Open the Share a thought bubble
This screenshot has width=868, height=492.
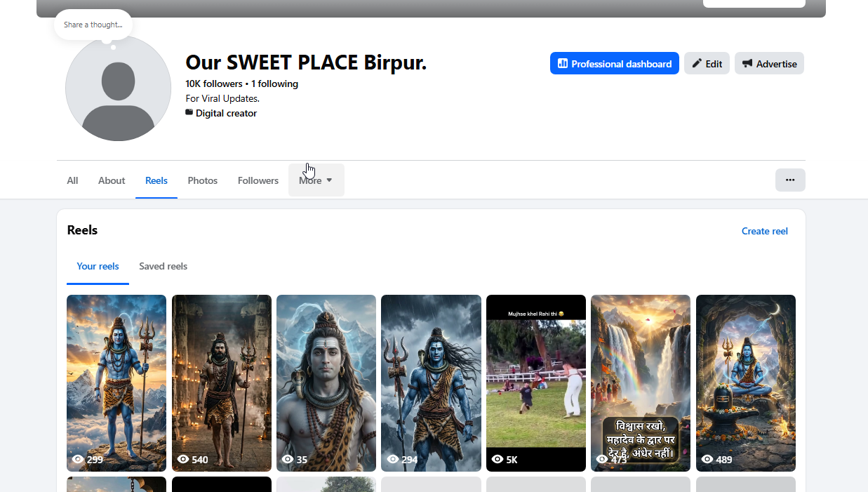[93, 25]
